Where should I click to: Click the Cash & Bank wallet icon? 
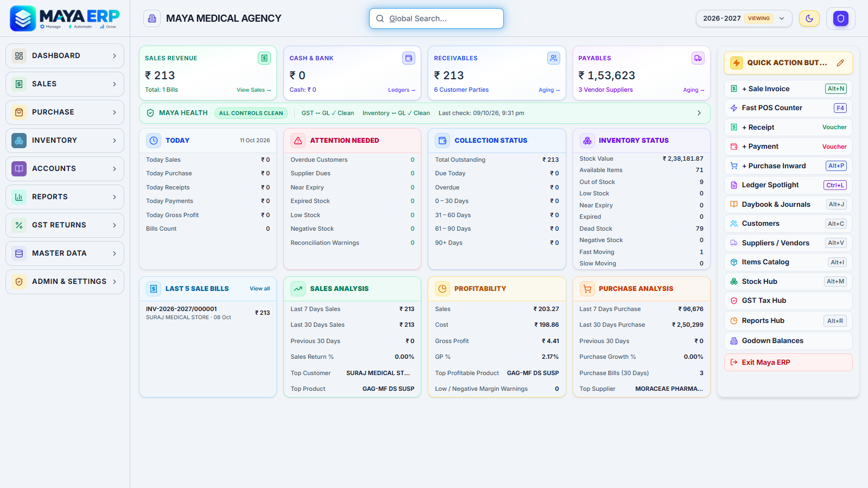[x=409, y=58]
